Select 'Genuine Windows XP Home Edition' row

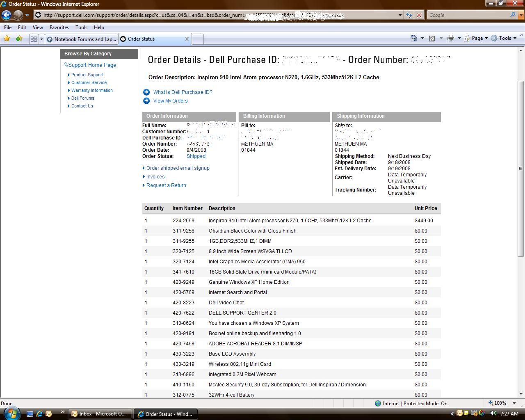(291, 282)
